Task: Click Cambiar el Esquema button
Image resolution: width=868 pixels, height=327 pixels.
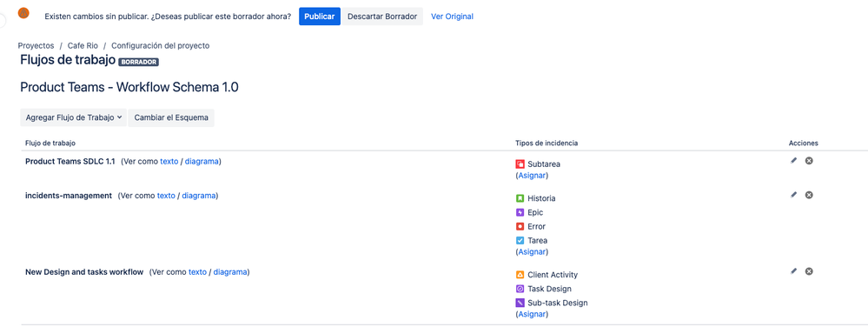Action: (171, 117)
